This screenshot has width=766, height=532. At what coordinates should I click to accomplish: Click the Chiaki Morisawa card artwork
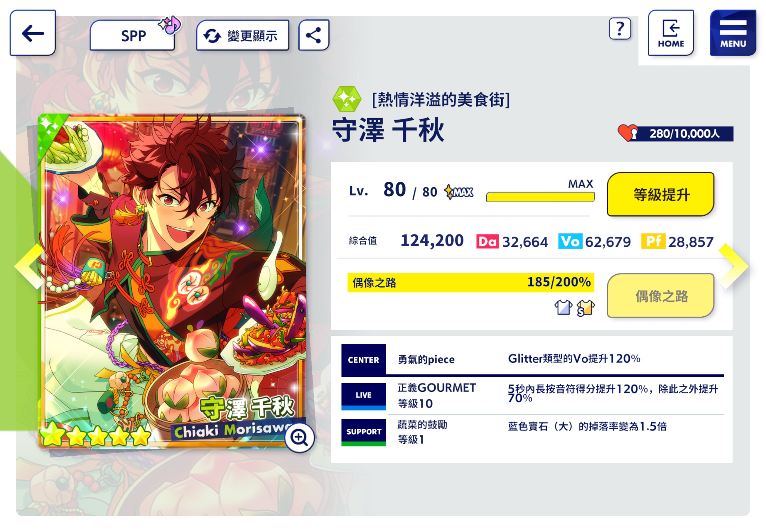171,280
